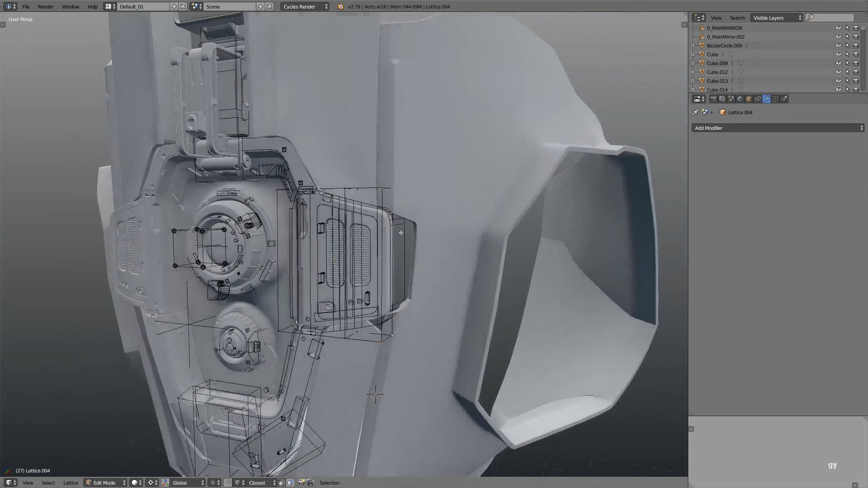
Task: Toggle visibility of 0_MAINMIRROR in outliner
Action: tap(839, 28)
